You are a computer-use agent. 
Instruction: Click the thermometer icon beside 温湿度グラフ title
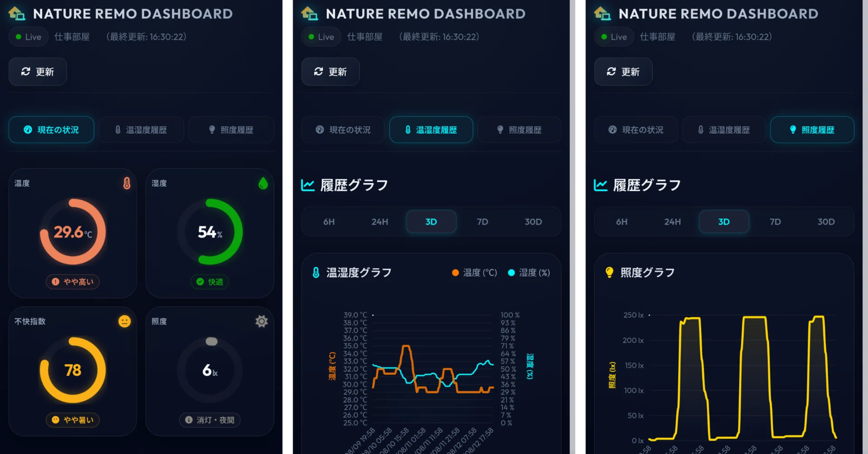point(316,272)
